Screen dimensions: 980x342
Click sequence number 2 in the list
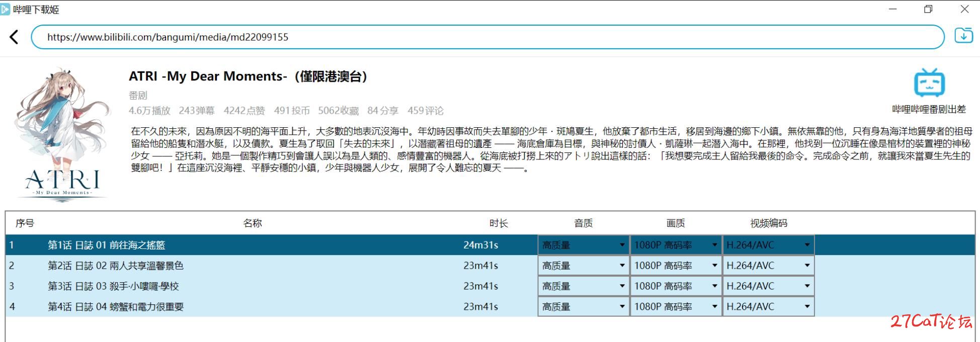pyautogui.click(x=12, y=266)
